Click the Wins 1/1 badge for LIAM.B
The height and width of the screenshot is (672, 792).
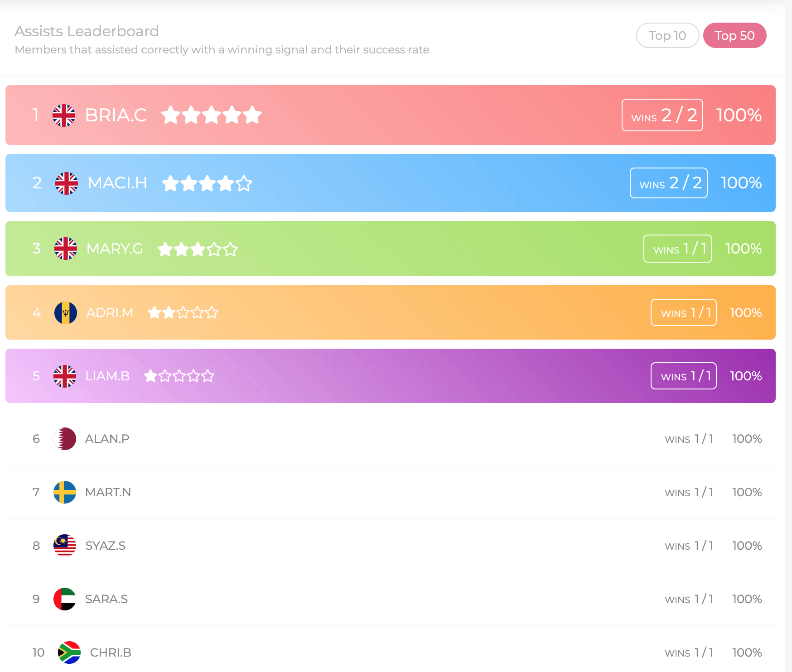point(683,376)
